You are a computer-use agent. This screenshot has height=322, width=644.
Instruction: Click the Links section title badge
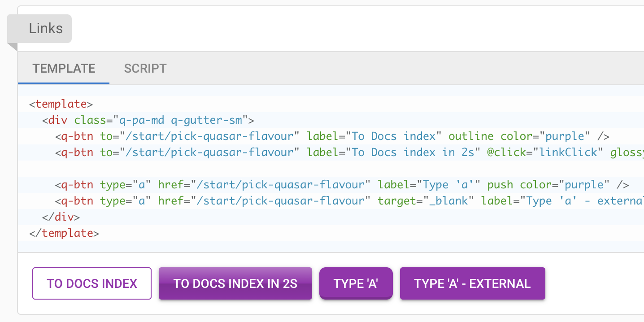[45, 29]
